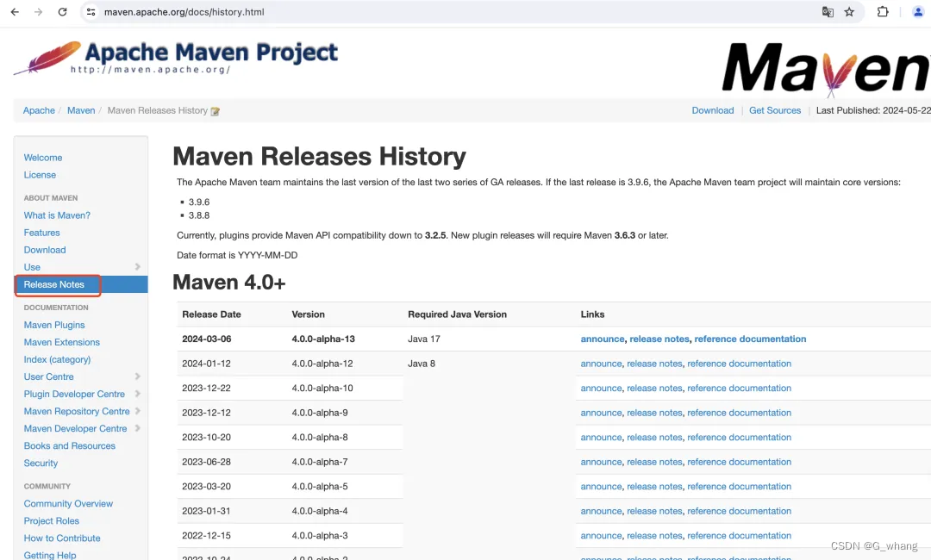Screen dimensions: 931x560
Task: Click the 2023-06-28 release date cell
Action: [206, 462]
